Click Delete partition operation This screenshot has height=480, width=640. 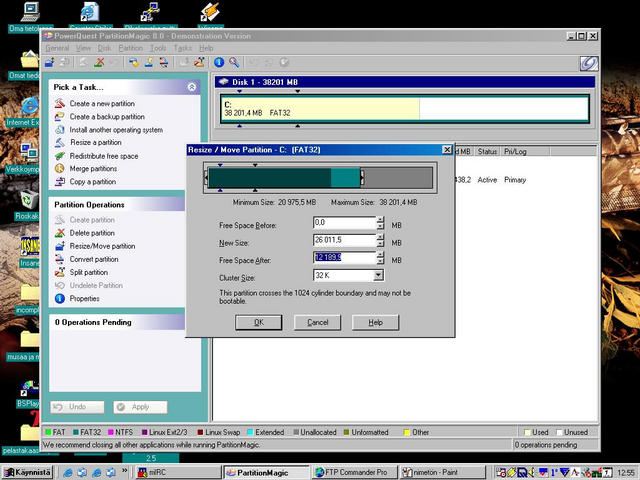point(92,233)
